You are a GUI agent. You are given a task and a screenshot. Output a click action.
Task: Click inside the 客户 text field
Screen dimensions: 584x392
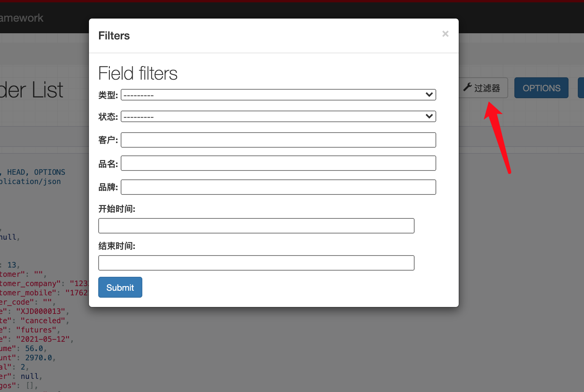[278, 140]
